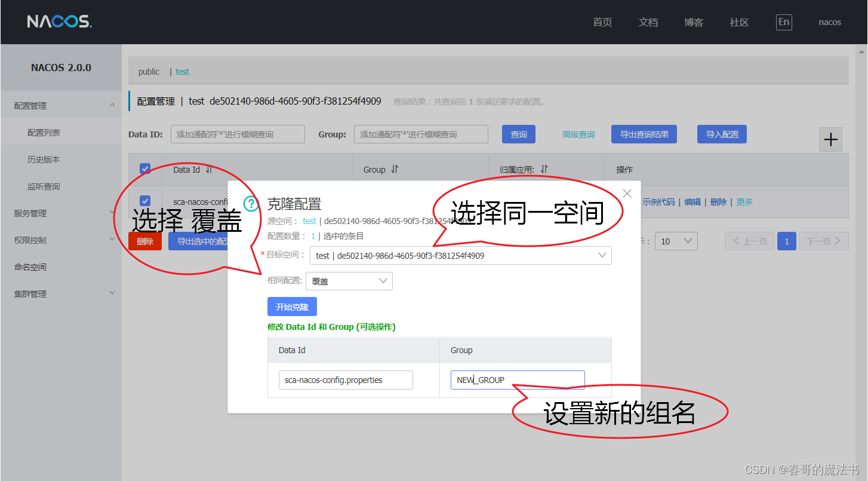The image size is (868, 481).
Task: Click the sca-nacos-config.properties Data Id field
Action: pos(346,380)
